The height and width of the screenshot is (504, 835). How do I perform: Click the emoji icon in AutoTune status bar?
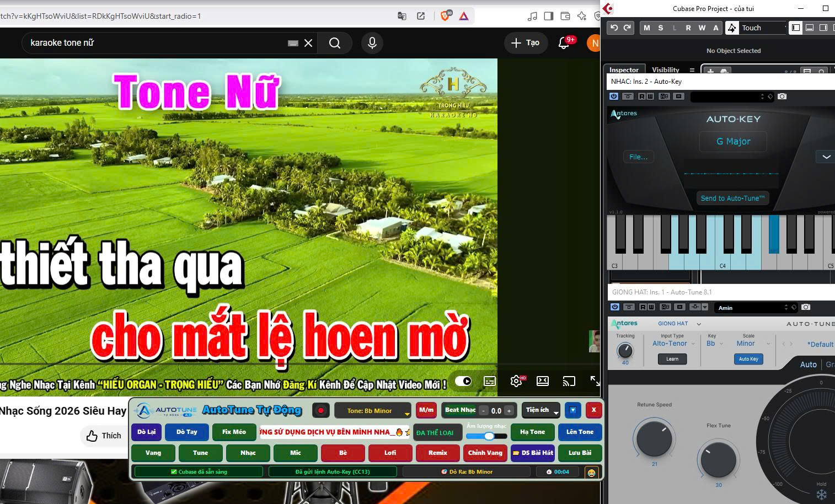coord(591,473)
